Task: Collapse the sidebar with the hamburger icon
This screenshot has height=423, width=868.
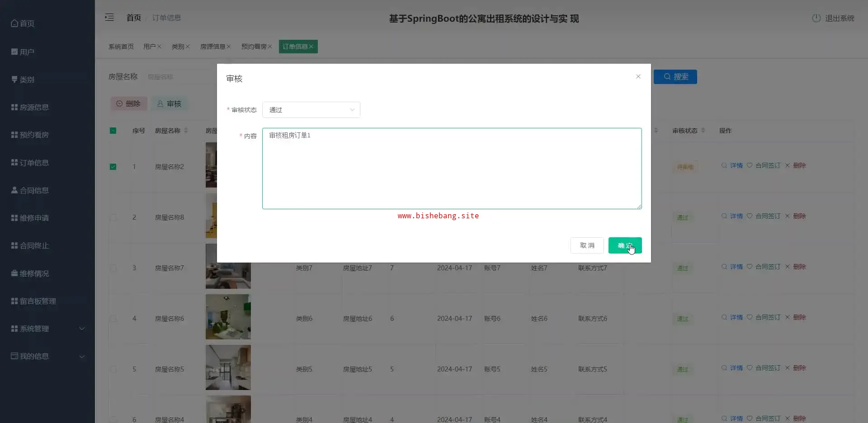Action: coord(109,18)
